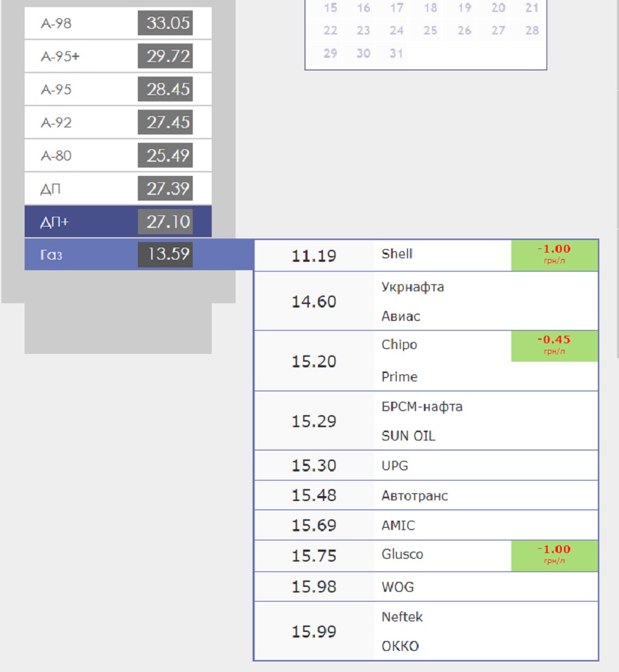Click the Shell brand name

397,254
